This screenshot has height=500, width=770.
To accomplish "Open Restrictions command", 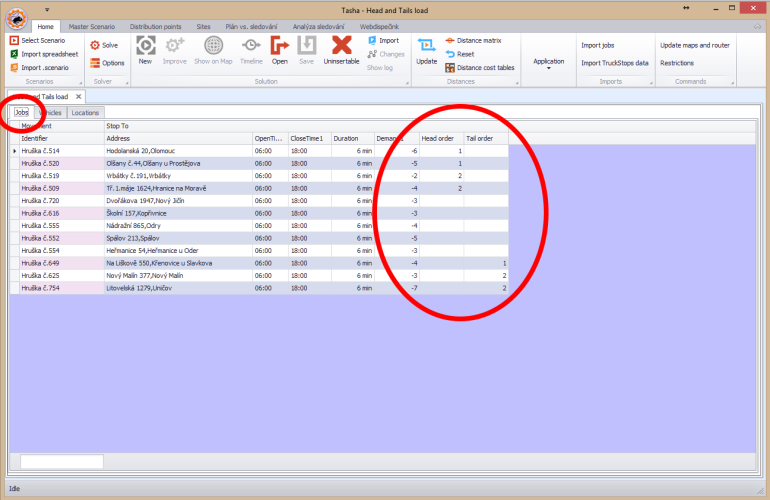I will [x=677, y=63].
